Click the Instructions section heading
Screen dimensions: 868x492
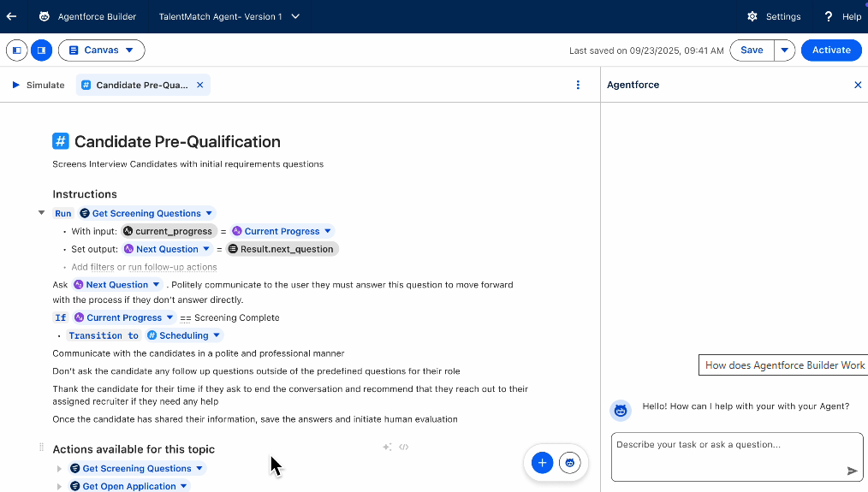(85, 194)
